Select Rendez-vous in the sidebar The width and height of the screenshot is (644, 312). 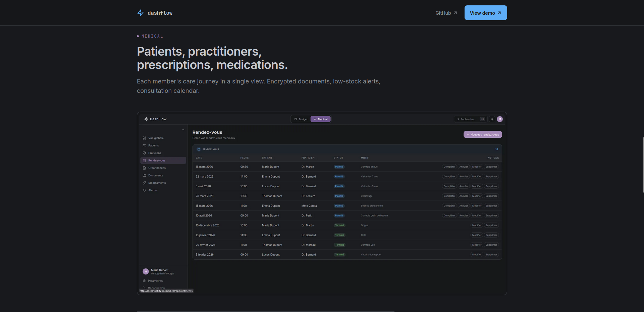click(163, 160)
